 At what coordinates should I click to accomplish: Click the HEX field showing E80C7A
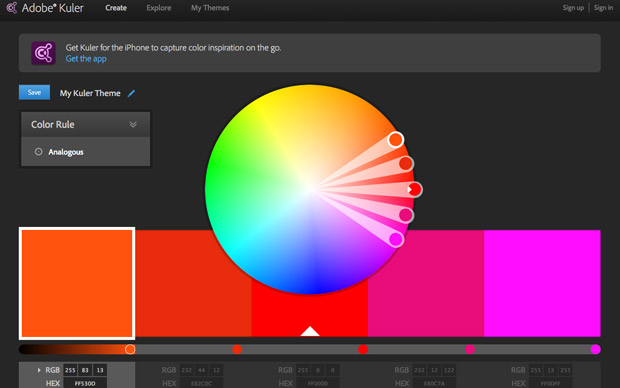434,383
